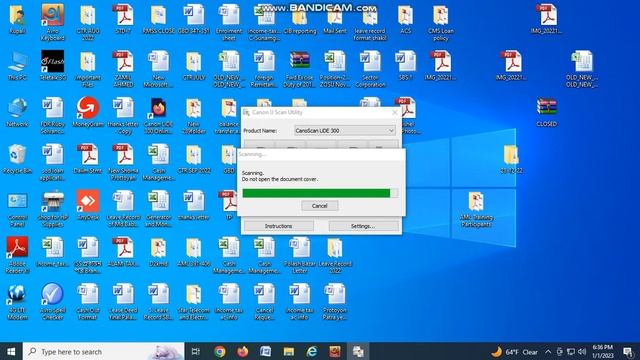Open the Teletalk 3G Flash shortcut
This screenshot has height=360, width=640.
(53, 65)
